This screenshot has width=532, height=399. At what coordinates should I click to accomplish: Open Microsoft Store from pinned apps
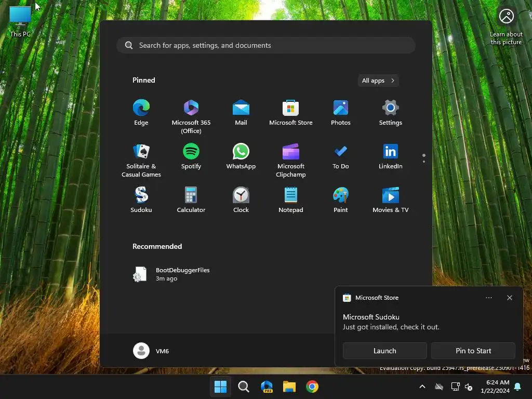(291, 113)
